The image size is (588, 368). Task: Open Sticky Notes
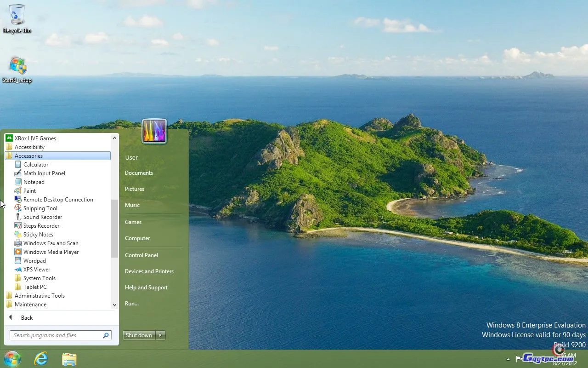tap(38, 235)
